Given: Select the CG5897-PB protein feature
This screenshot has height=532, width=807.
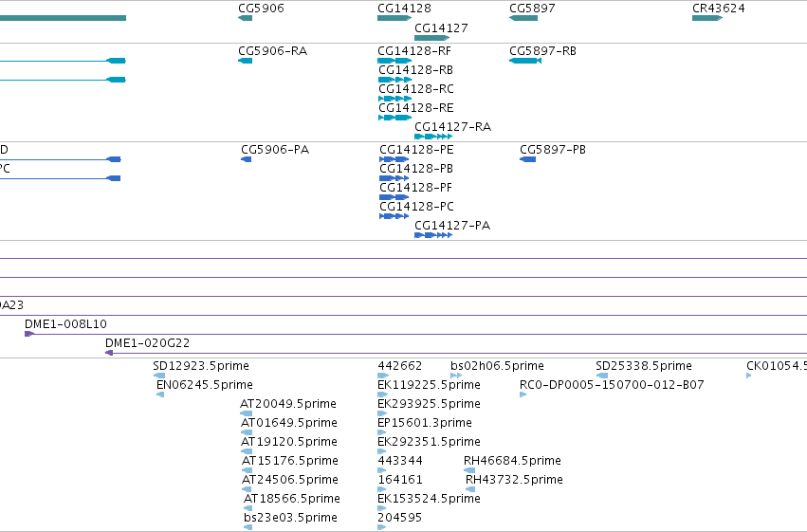Looking at the screenshot, I should [x=527, y=159].
